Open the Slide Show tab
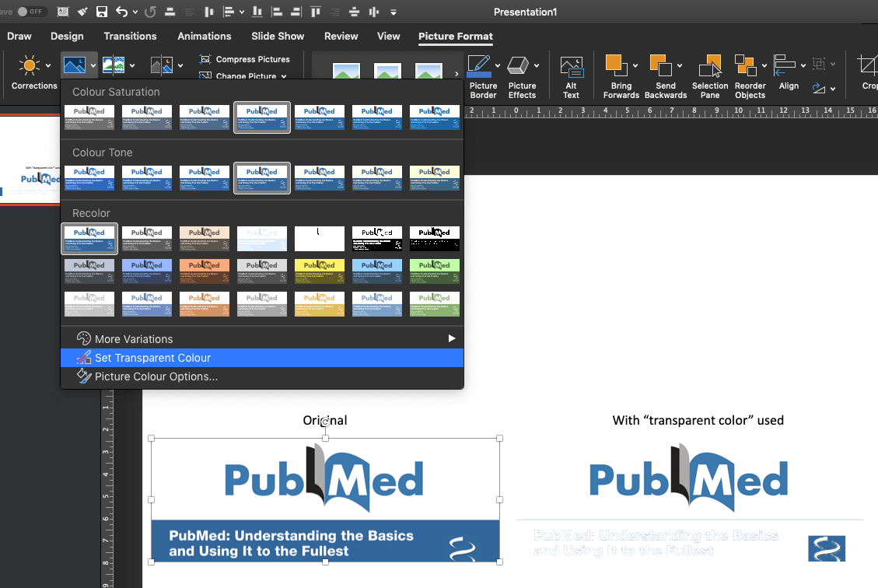 pos(278,36)
